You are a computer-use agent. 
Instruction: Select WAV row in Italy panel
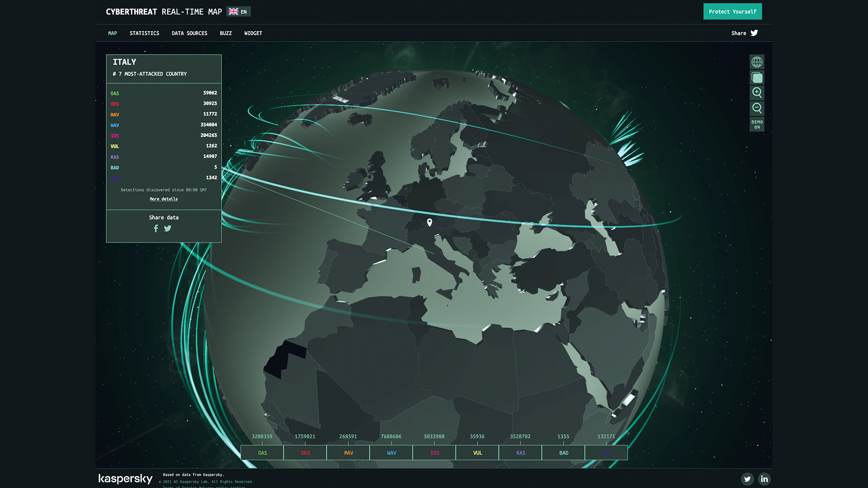point(164,125)
